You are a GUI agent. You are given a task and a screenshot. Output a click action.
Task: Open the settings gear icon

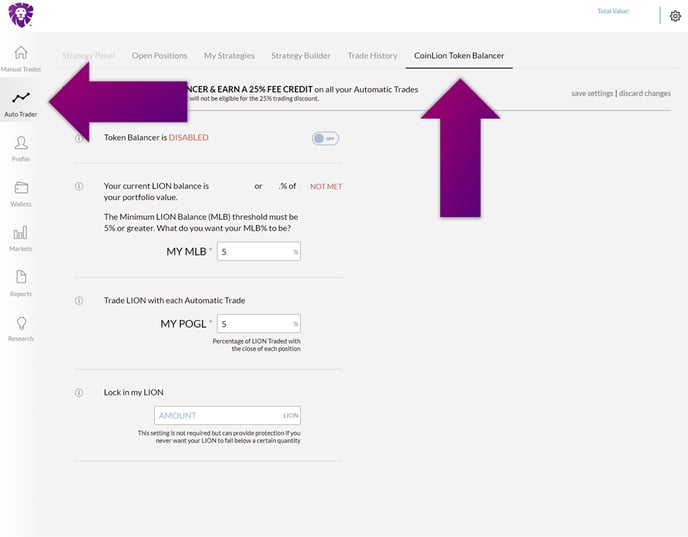click(x=675, y=16)
